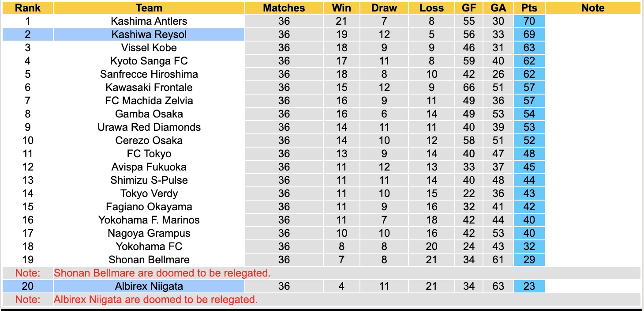The width and height of the screenshot is (644, 311).
Task: Click the Win column header
Action: 341,8
